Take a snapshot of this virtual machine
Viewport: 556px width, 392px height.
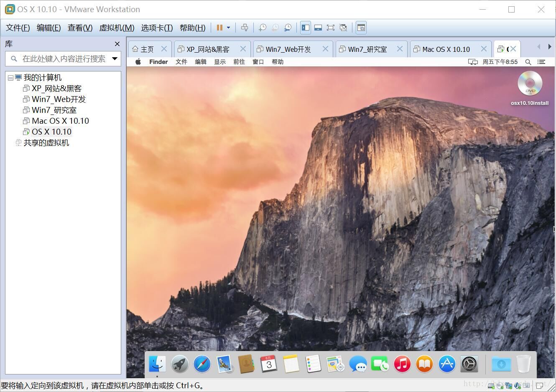263,28
